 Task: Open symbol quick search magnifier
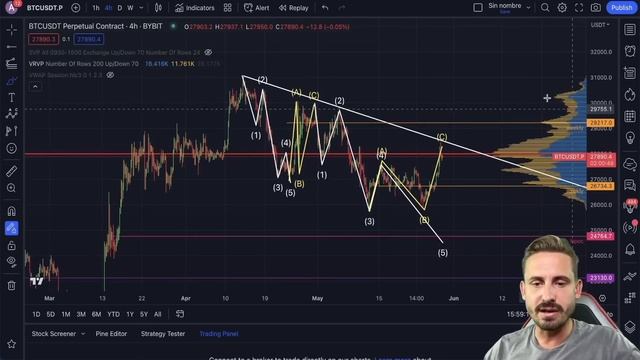pyautogui.click(x=545, y=8)
